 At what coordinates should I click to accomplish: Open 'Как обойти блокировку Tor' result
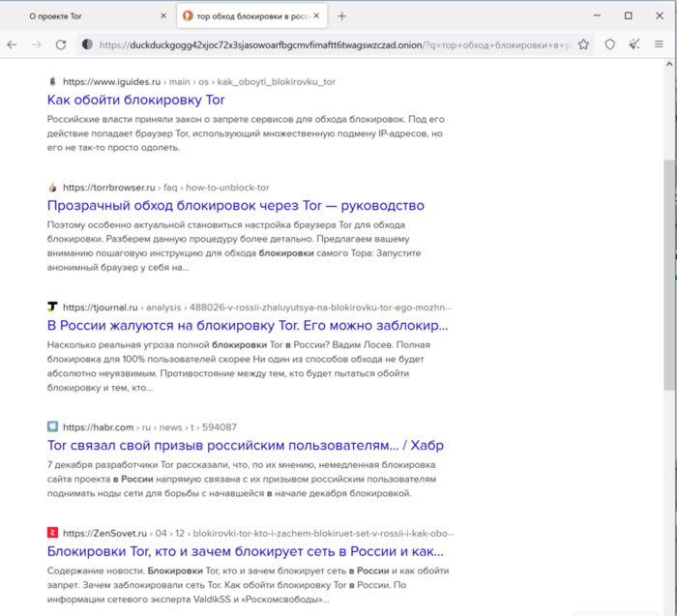[x=136, y=100]
